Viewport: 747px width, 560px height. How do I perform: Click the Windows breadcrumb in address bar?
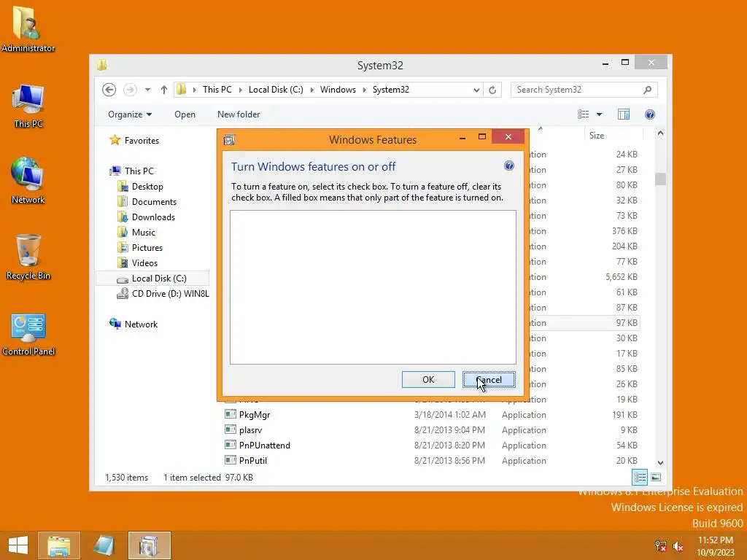pyautogui.click(x=338, y=90)
